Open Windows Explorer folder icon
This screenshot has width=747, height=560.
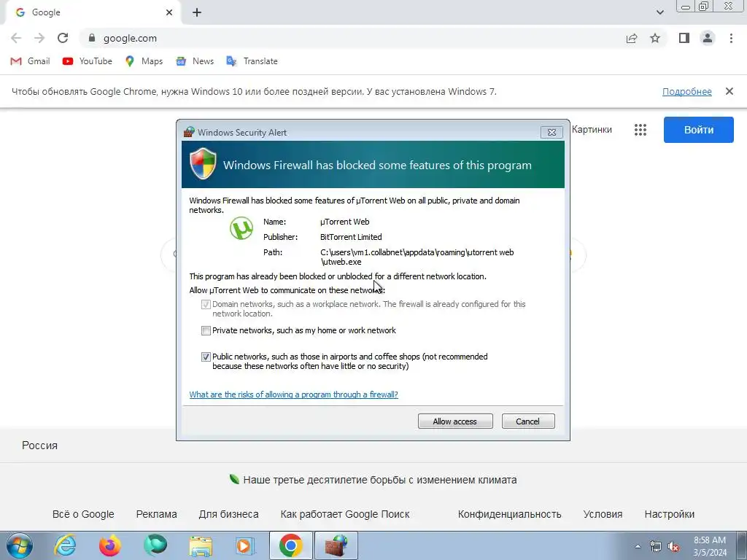click(x=201, y=545)
